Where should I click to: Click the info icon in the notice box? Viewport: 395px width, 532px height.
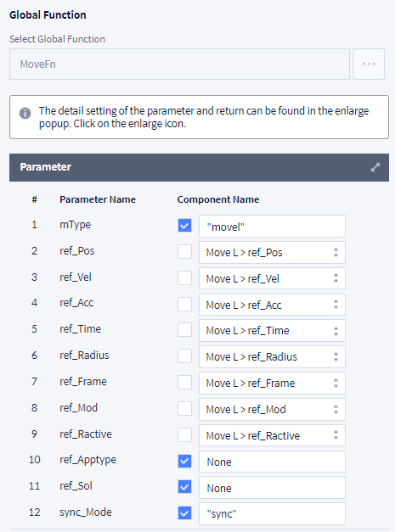25,113
